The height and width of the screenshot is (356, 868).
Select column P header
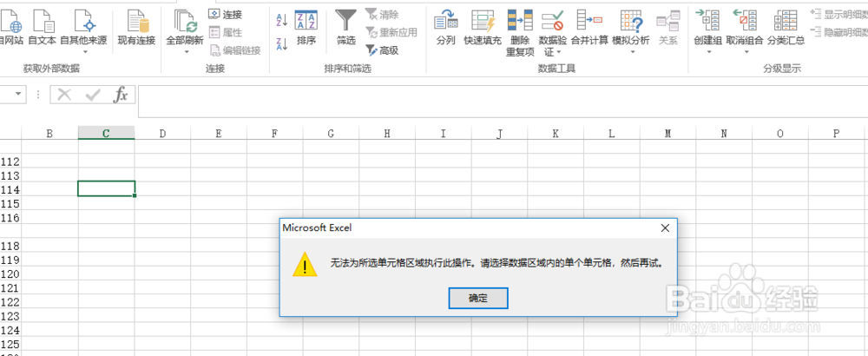[837, 133]
